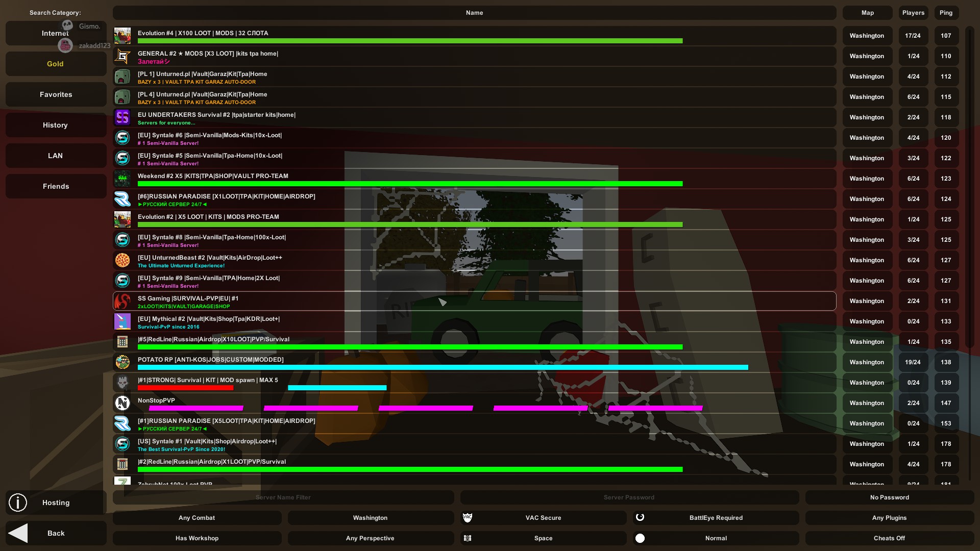Toggle the BattlEye Required filter
Viewport: 980px width, 551px height.
tap(716, 518)
